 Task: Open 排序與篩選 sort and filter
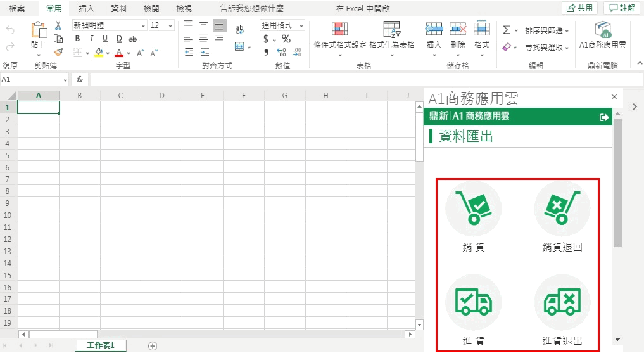546,30
